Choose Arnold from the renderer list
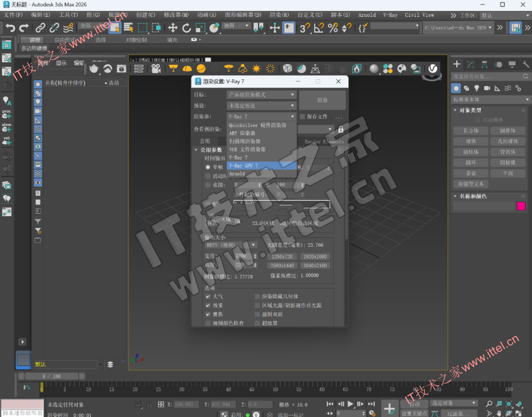The width and height of the screenshot is (532, 417). (x=262, y=174)
